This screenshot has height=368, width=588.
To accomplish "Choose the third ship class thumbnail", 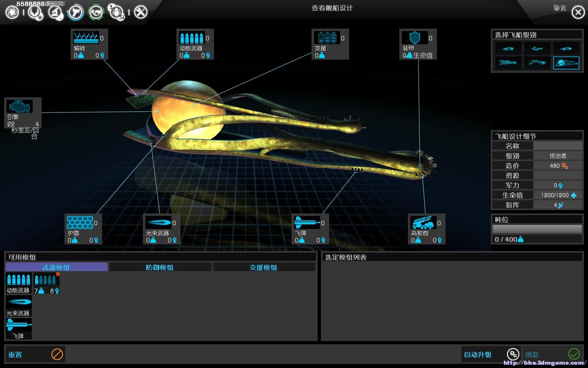I will pos(566,48).
